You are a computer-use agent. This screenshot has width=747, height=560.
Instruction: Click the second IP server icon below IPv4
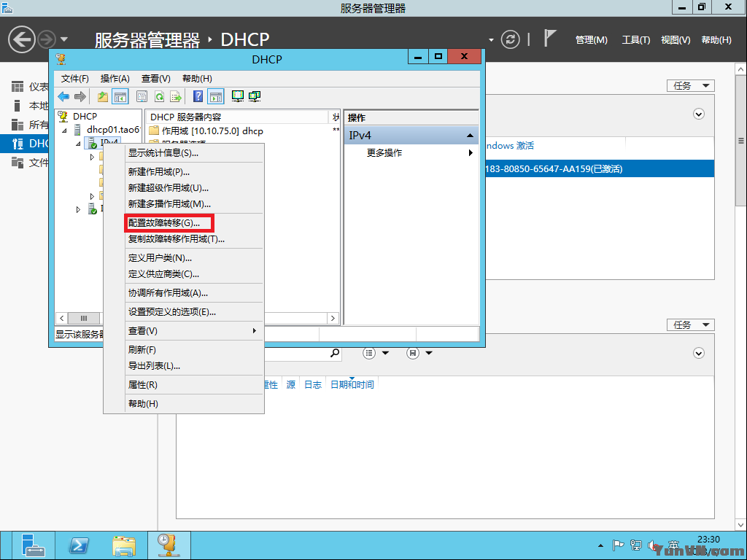tap(93, 209)
